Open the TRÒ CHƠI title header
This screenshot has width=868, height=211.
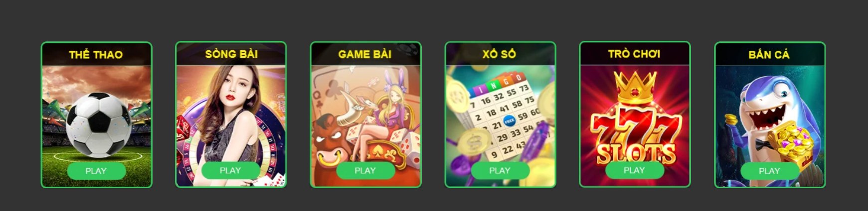(634, 54)
